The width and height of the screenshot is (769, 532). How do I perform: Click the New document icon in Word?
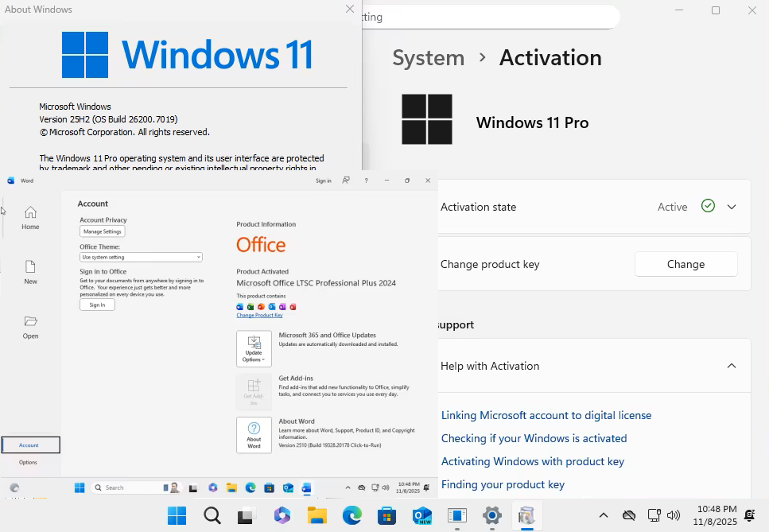pyautogui.click(x=30, y=271)
